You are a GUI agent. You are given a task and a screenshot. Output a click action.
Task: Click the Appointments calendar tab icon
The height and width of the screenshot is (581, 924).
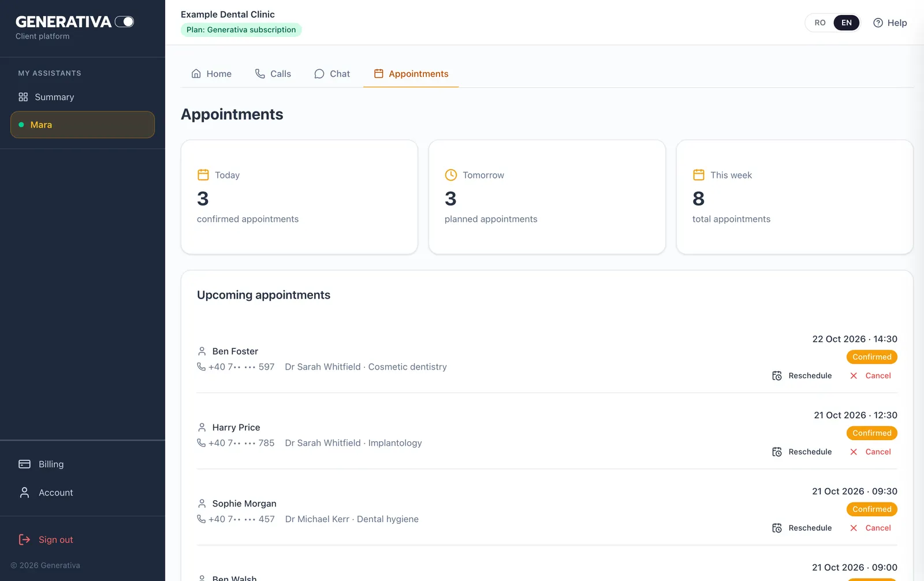379,74
